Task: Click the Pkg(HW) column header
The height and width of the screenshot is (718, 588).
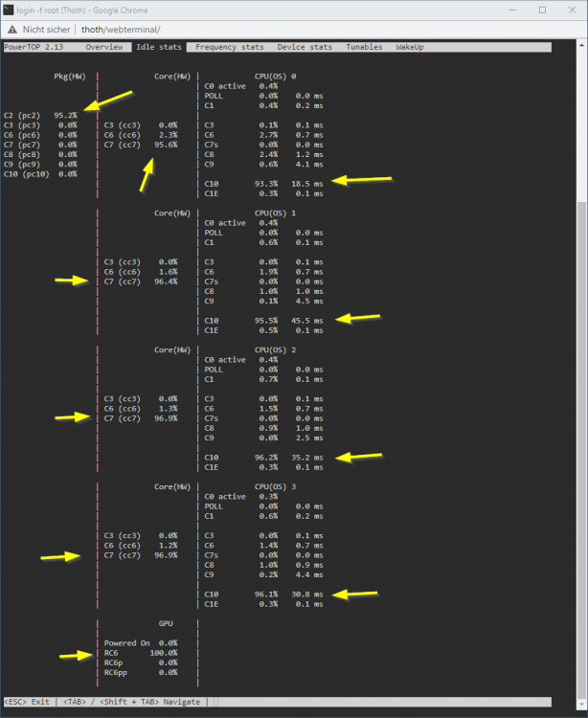Action: (70, 77)
